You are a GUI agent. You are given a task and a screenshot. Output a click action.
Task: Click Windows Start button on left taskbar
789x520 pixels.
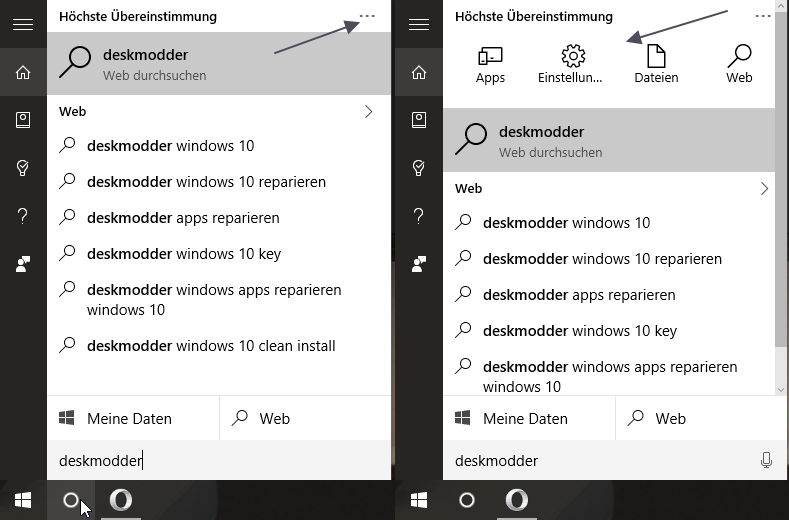pos(23,500)
